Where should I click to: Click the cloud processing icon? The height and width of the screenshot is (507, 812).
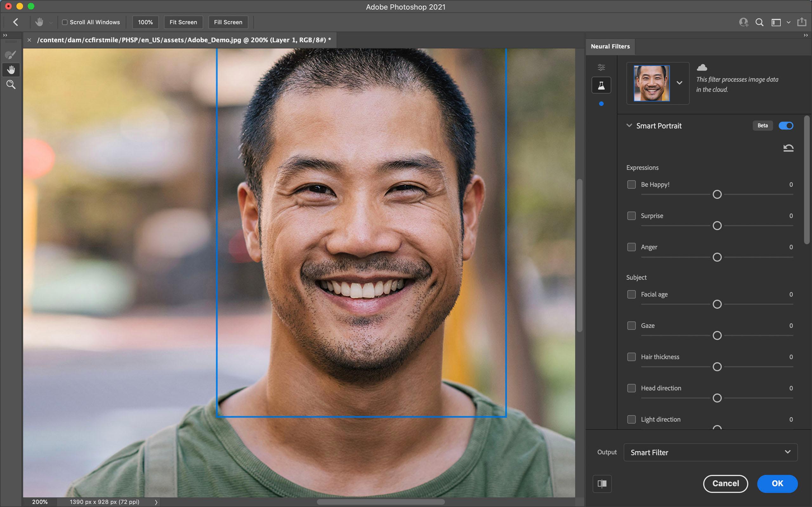point(701,68)
